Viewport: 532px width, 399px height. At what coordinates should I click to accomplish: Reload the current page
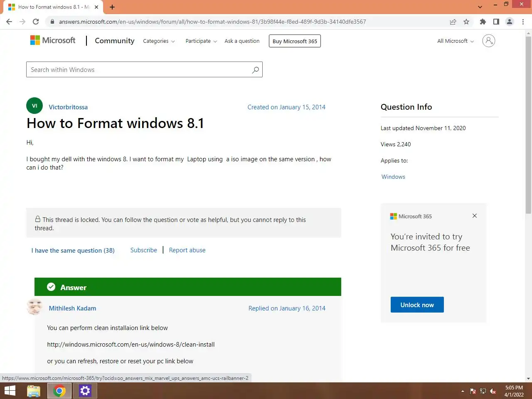click(x=36, y=22)
